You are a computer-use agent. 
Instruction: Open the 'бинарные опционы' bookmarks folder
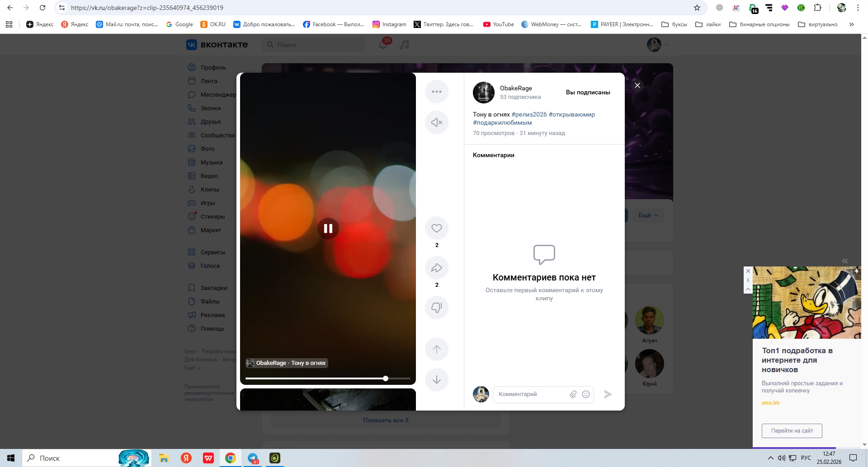[x=759, y=24]
